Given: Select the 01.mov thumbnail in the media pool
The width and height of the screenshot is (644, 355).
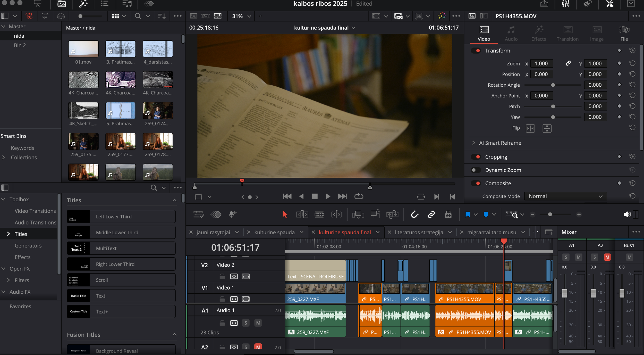Looking at the screenshot, I should pos(83,49).
